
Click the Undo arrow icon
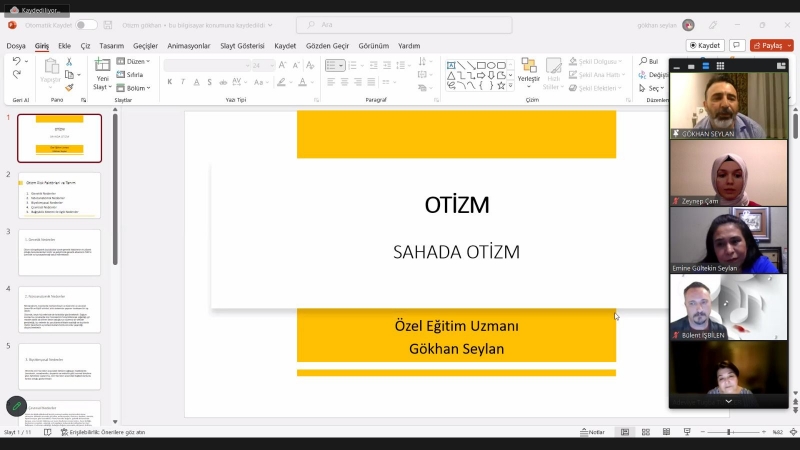coord(17,62)
